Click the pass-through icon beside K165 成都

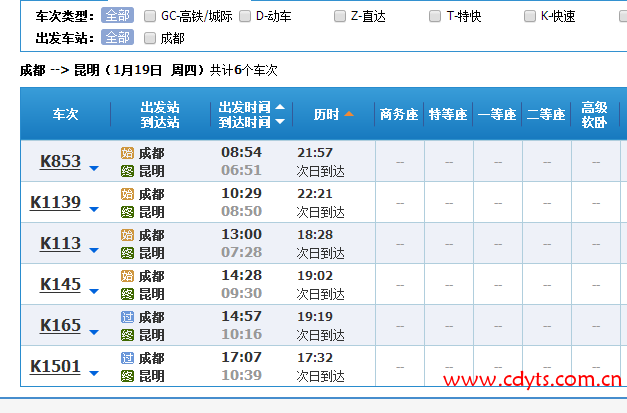[127, 318]
